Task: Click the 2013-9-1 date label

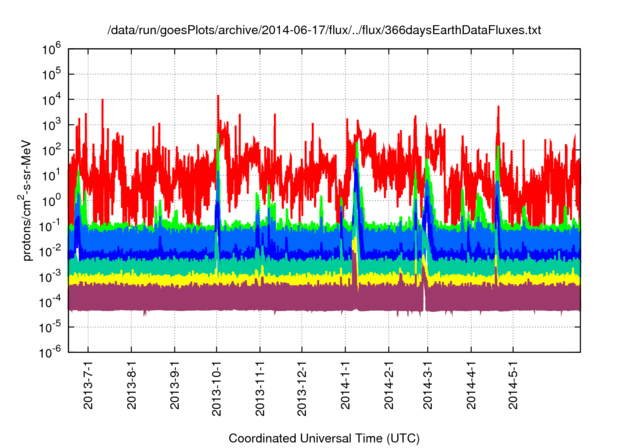Action: pos(175,385)
